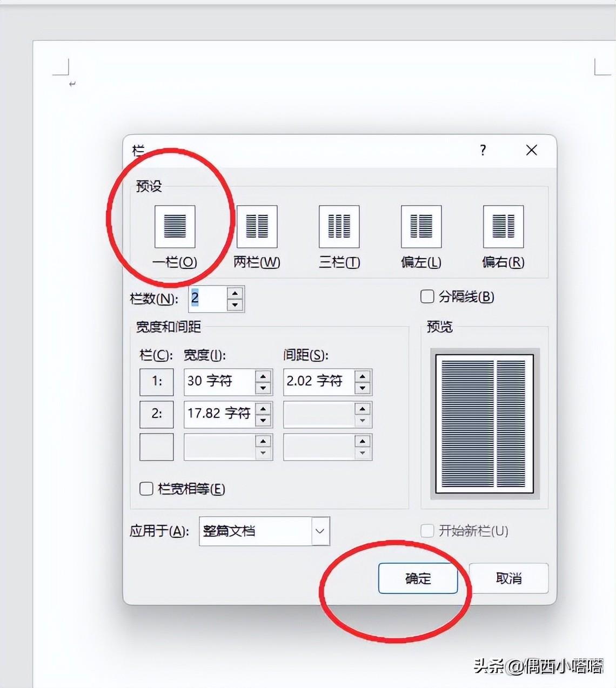Expand the 应用于 apply-to dropdown
The image size is (616, 688).
pos(320,531)
